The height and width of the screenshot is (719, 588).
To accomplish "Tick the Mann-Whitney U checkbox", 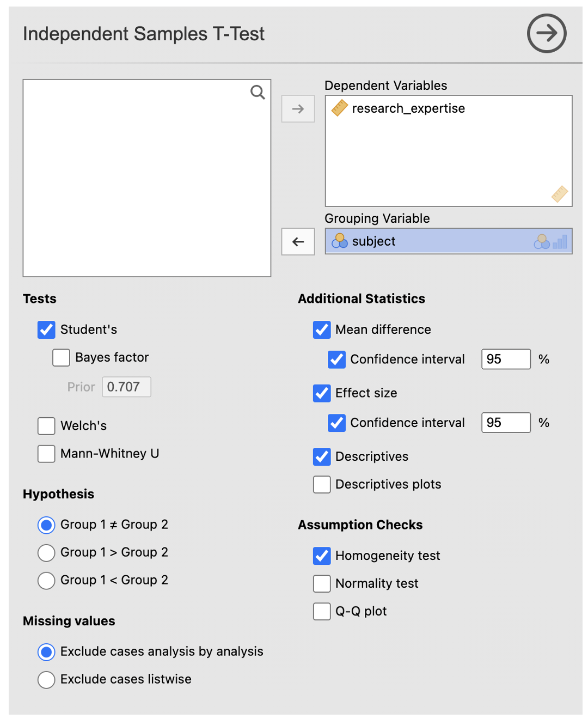I will [x=46, y=454].
